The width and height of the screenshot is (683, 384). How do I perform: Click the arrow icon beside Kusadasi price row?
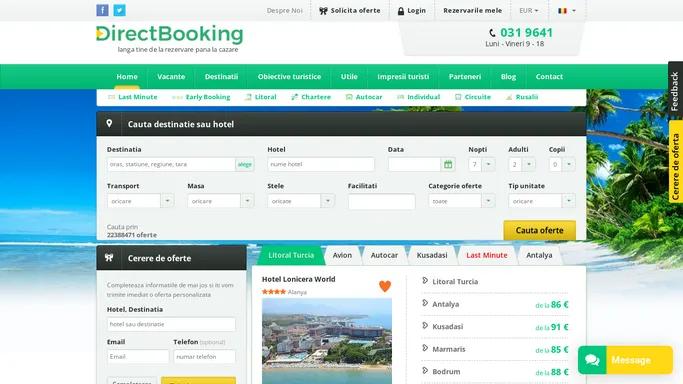pyautogui.click(x=425, y=326)
